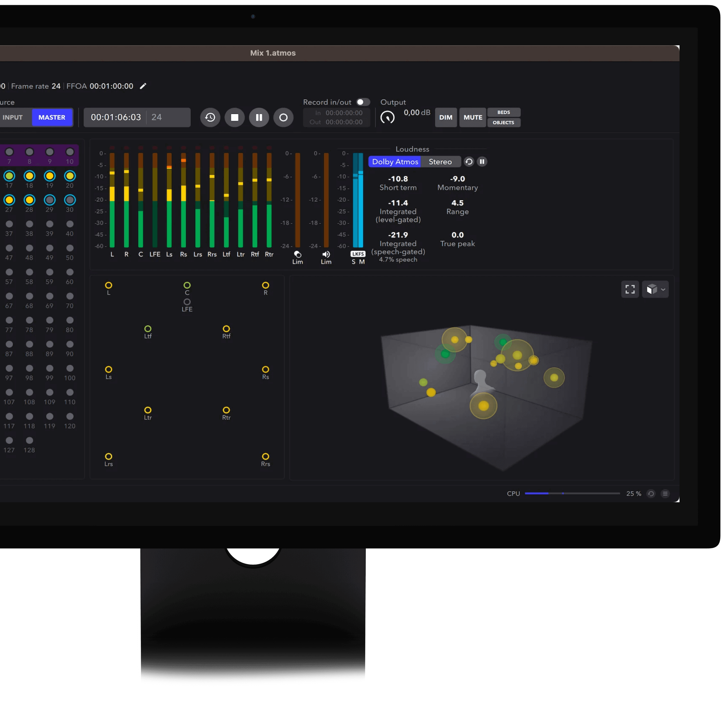Click the LFE channel level meter
The image size is (728, 702).
click(x=155, y=200)
